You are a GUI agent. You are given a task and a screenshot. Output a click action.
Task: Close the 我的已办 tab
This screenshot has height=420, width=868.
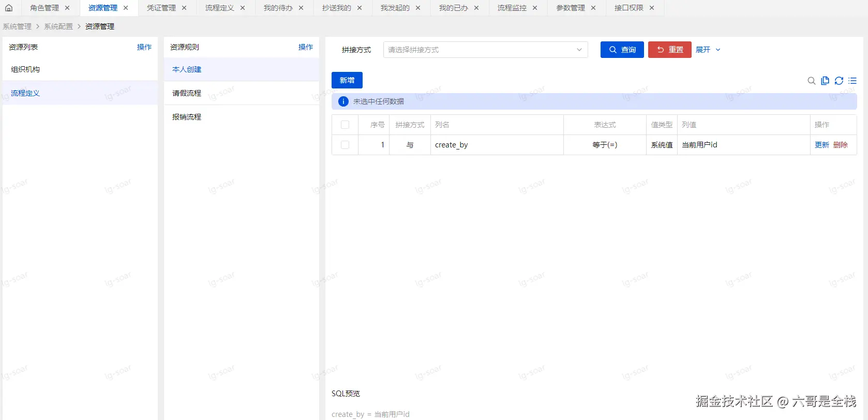coord(476,8)
